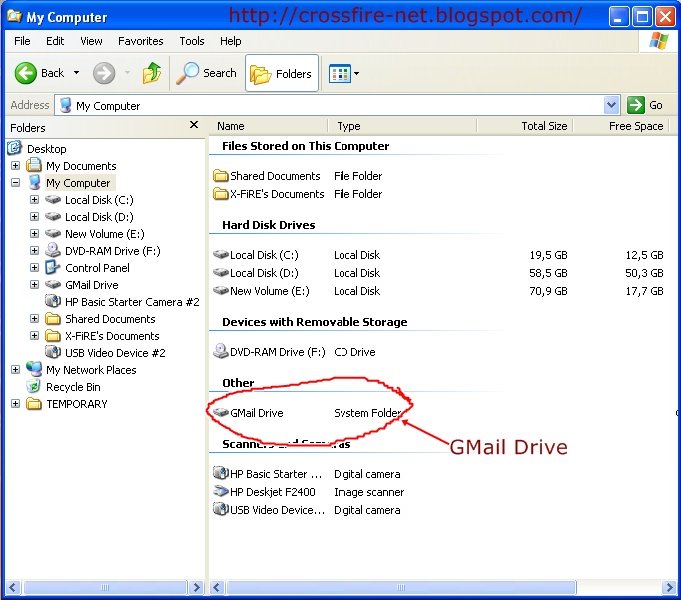Expand My Network Places tree node
The image size is (681, 600).
point(15,369)
